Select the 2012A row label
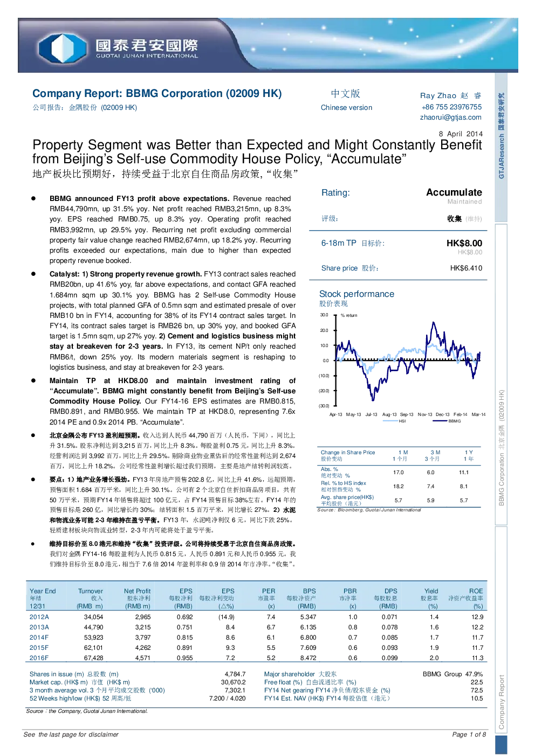The height and width of the screenshot is (756, 535). coord(39,617)
